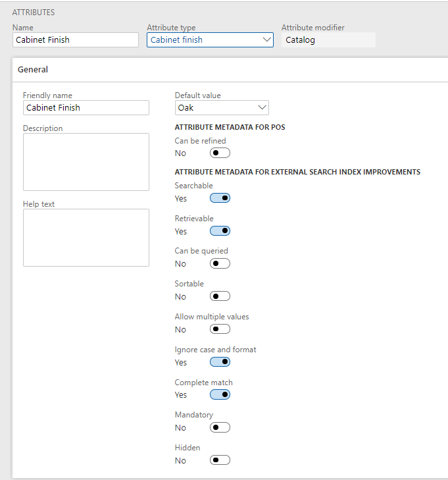Click the Attribute modifier Catalog field

point(328,40)
